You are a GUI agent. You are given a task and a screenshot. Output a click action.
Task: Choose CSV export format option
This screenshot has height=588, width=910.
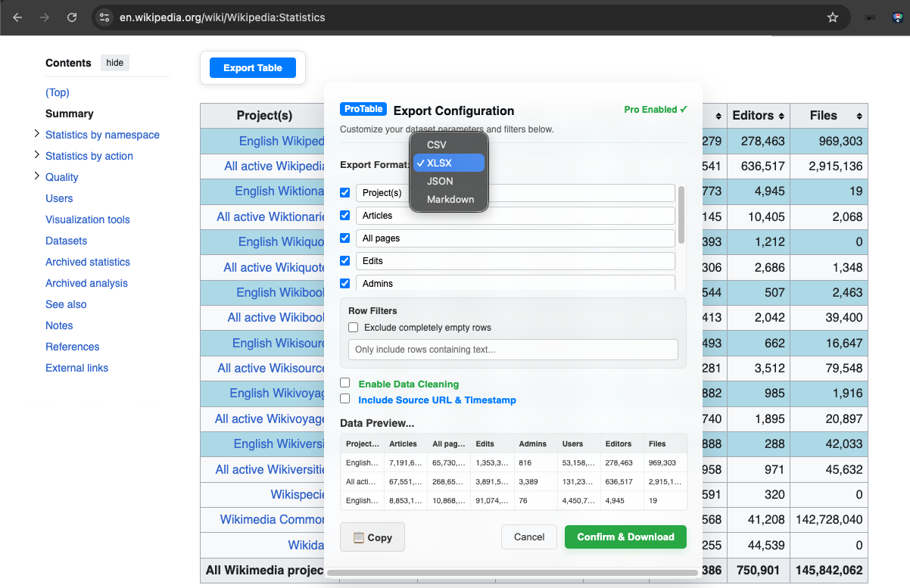pos(448,145)
